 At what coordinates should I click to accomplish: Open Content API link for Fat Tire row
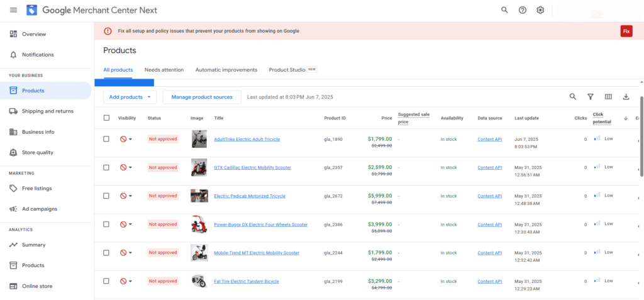[x=489, y=282]
